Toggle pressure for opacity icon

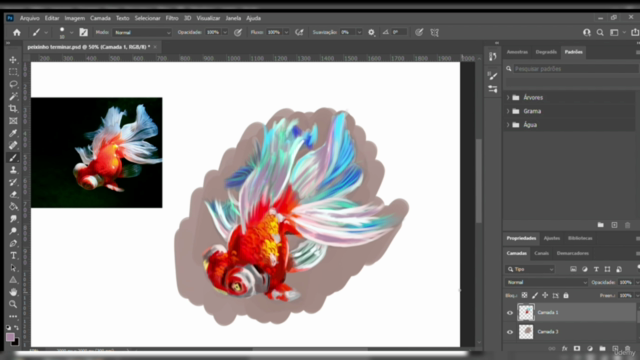[x=238, y=32]
